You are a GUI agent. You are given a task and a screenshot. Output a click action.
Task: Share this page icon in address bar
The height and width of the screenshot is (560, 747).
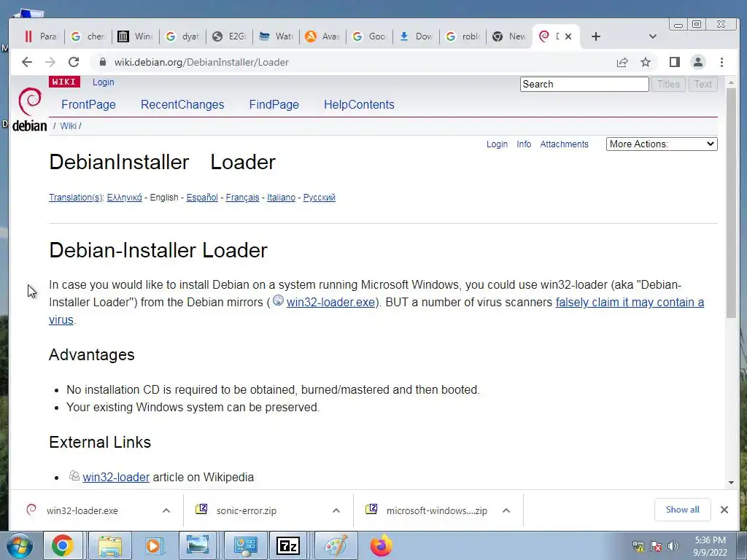pos(622,62)
